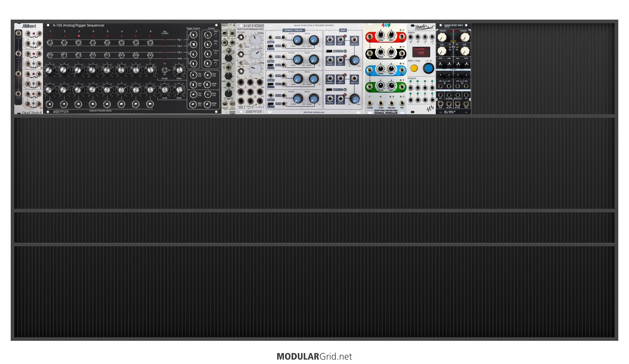Click the A-155 upper Glide Ctrl jack
Screen dimensions: 629x364
pos(208,85)
